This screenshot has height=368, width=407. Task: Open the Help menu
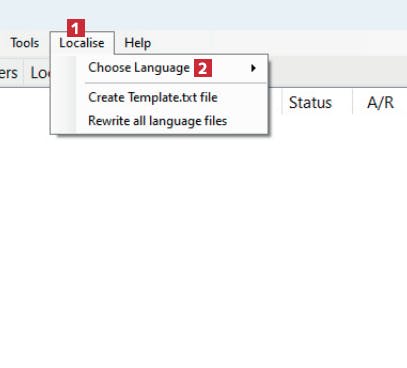tap(137, 43)
